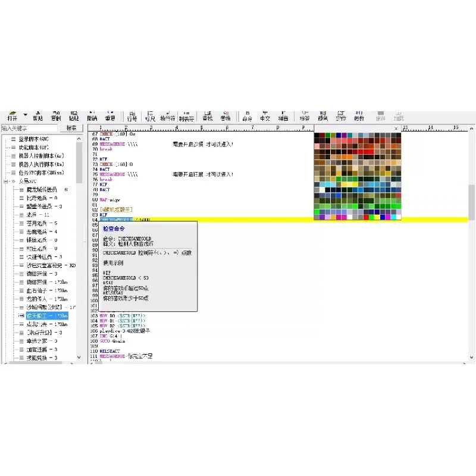This screenshot has height=476, width=476.
Task: Click the greyed 保存 save icon
Action: tap(381, 117)
